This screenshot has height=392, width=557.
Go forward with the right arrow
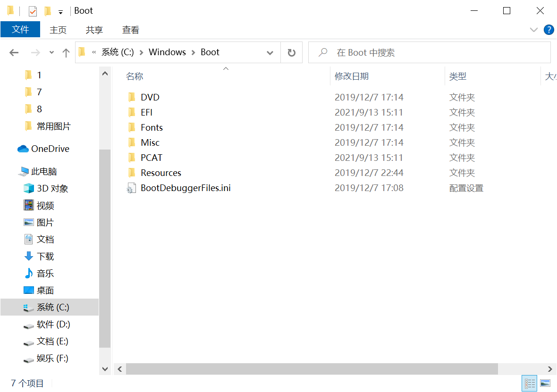pos(35,53)
